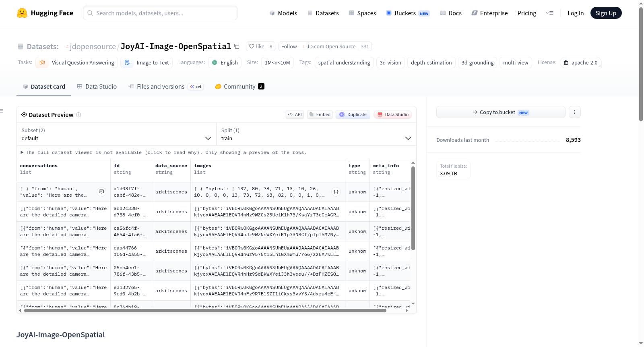Image resolution: width=644 pixels, height=347 pixels.
Task: Copy dataset name with copy icon
Action: click(x=237, y=47)
